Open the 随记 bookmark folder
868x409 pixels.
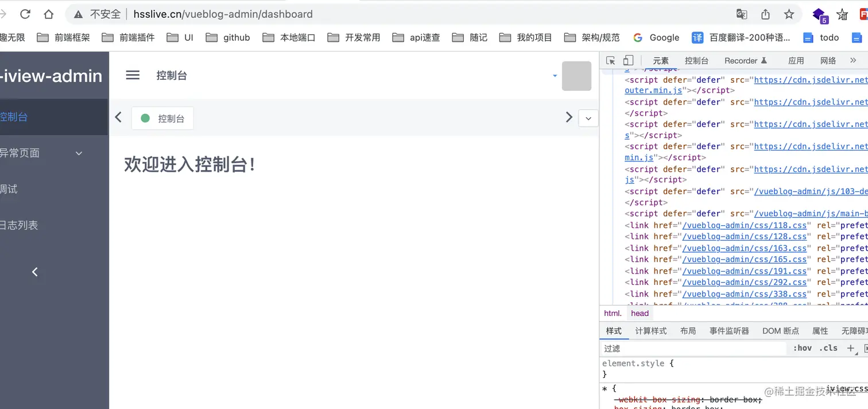470,37
